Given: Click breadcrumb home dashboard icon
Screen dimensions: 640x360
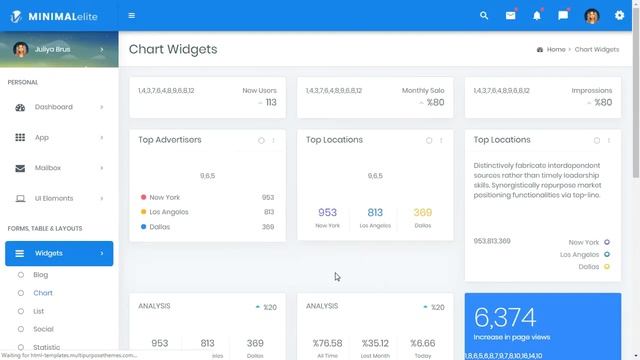Looking at the screenshot, I should click(540, 49).
